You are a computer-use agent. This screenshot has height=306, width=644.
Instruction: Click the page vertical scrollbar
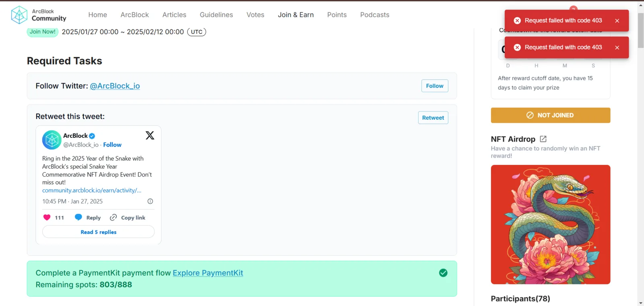[x=641, y=31]
